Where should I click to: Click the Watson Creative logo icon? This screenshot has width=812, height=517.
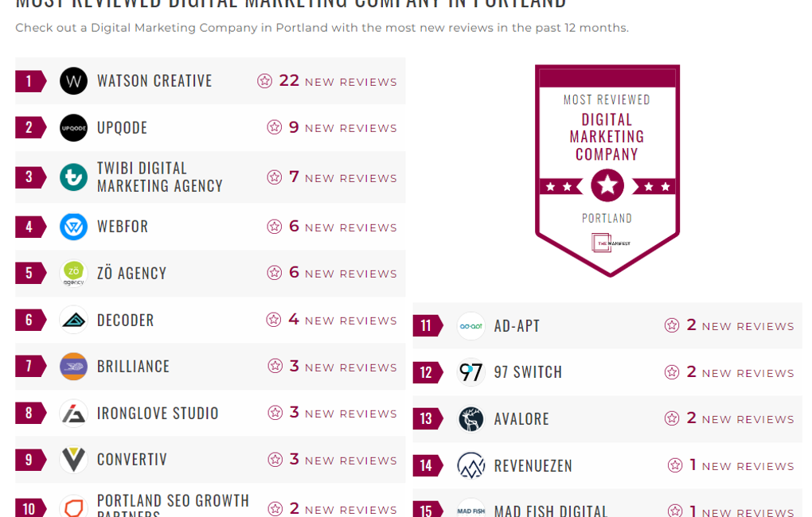click(x=73, y=81)
